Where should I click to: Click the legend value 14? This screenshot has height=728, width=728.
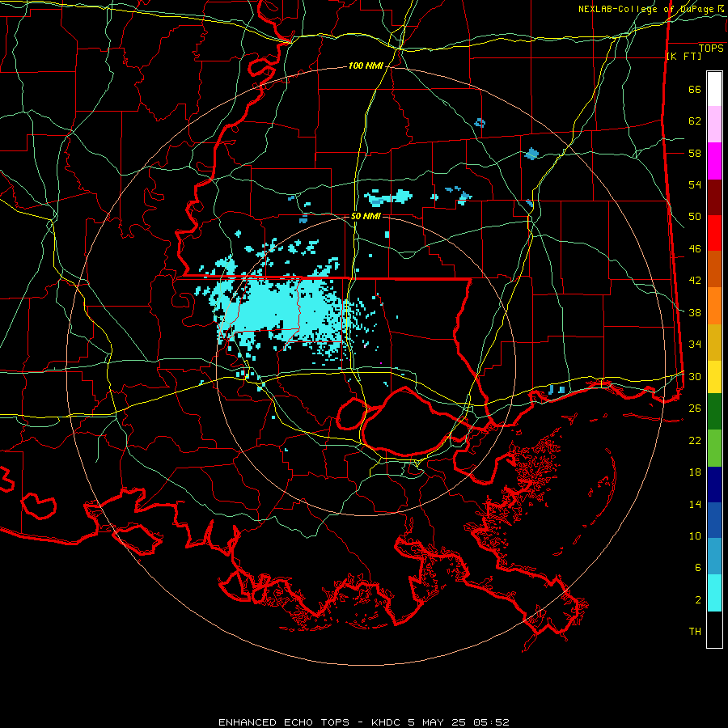click(x=695, y=504)
